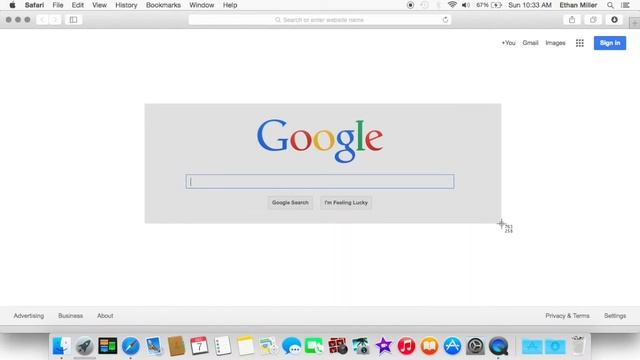Screen dimensions: 640x360
Task: Click the screen recording status icon in menu bar
Action: pyautogui.click(x=410, y=5)
